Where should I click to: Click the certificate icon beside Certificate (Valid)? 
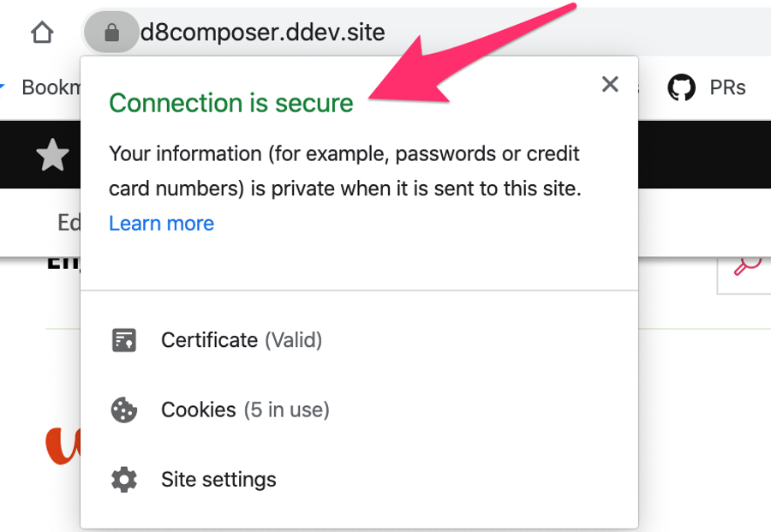pos(124,340)
